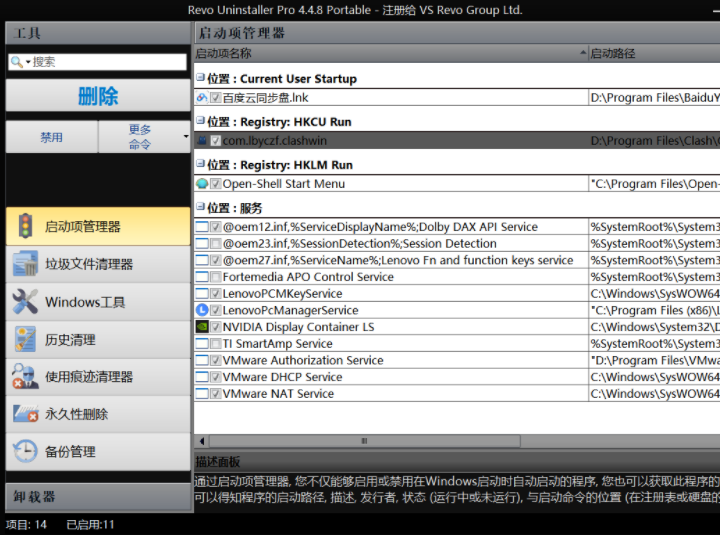Viewport: 720px width, 535px height.
Task: Click the LenovoPcManagerService blue icon
Action: click(202, 310)
